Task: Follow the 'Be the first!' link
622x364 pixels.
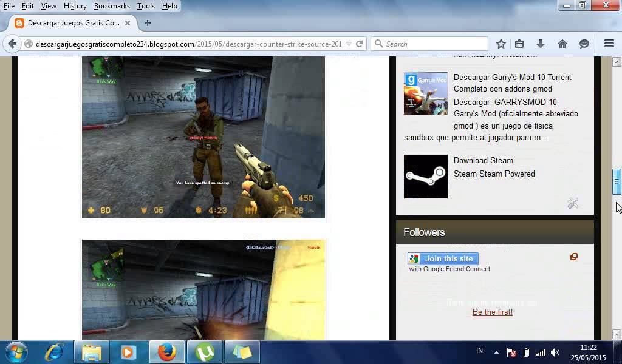Action: (492, 312)
